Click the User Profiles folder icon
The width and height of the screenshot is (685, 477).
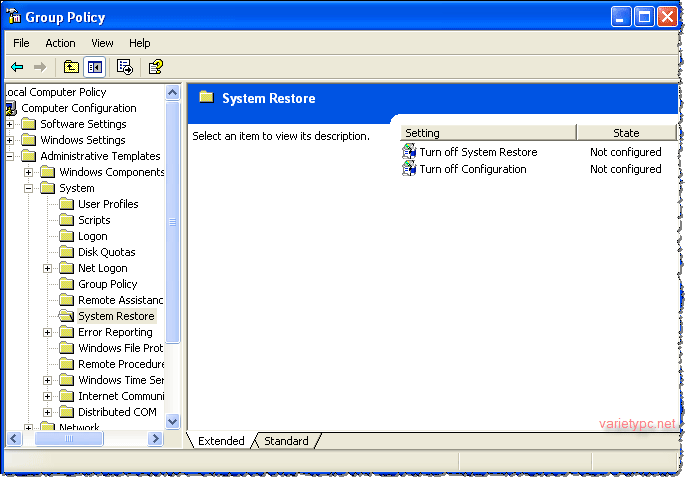point(66,204)
